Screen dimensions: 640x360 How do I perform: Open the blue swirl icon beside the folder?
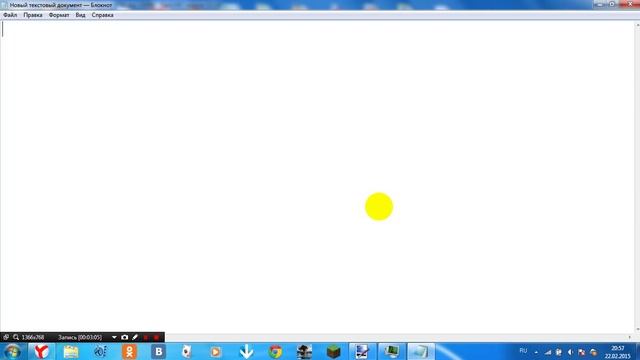pyautogui.click(x=100, y=351)
